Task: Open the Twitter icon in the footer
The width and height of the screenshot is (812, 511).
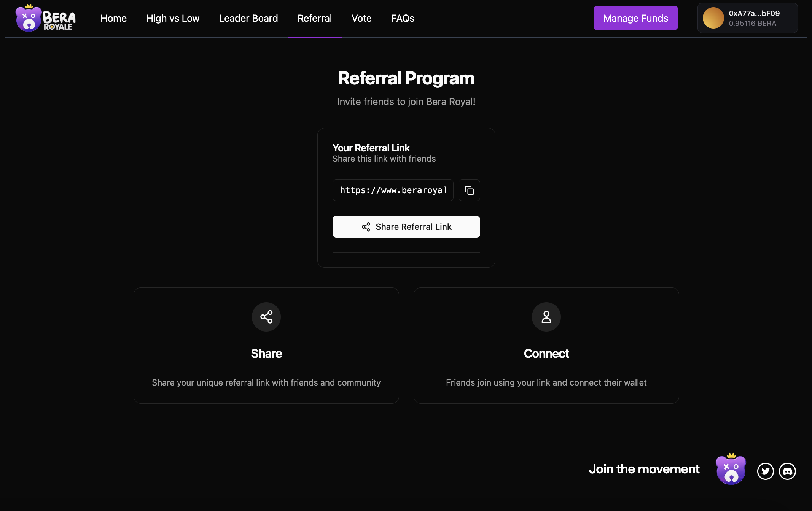Action: tap(766, 471)
